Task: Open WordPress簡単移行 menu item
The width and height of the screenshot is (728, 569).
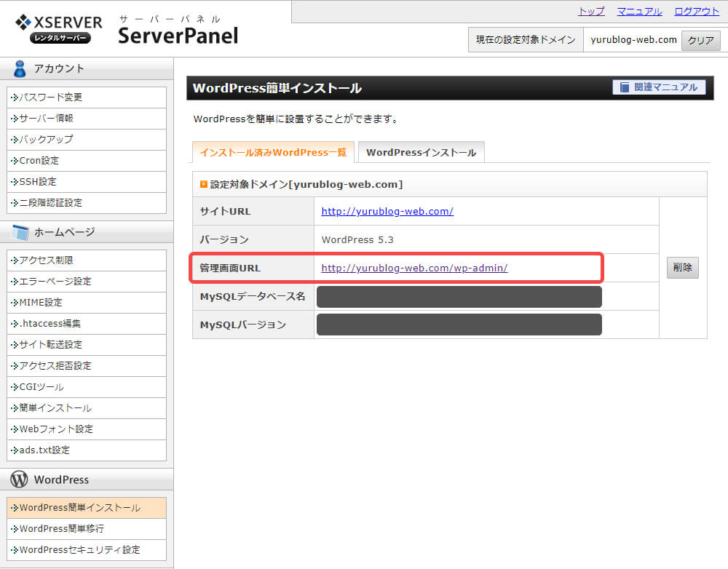Action: 61,528
